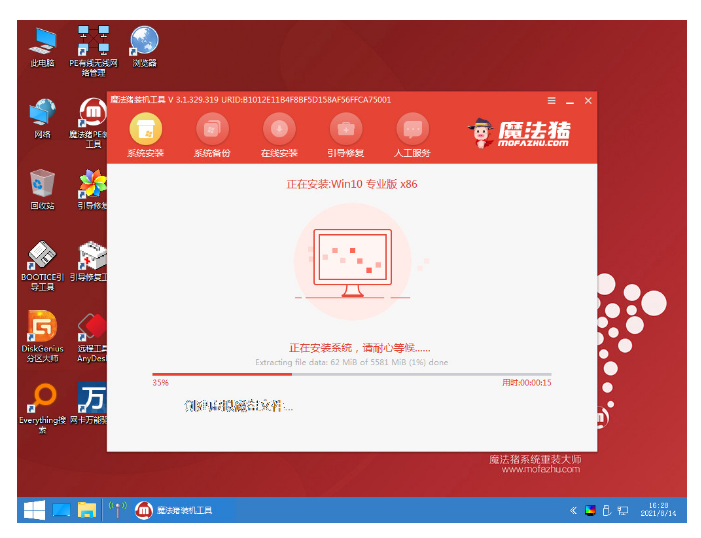701x538 pixels.
Task: Open File Explorer from the taskbar
Action: [87, 511]
